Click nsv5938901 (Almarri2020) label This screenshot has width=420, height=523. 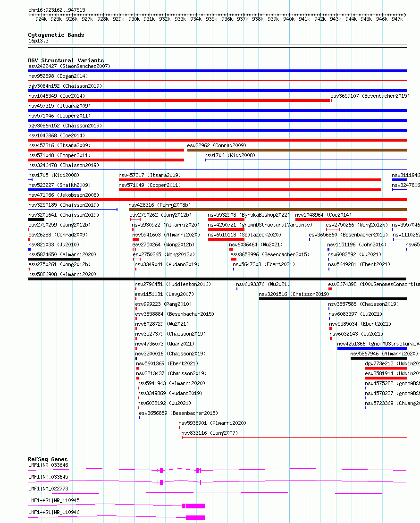(212, 423)
